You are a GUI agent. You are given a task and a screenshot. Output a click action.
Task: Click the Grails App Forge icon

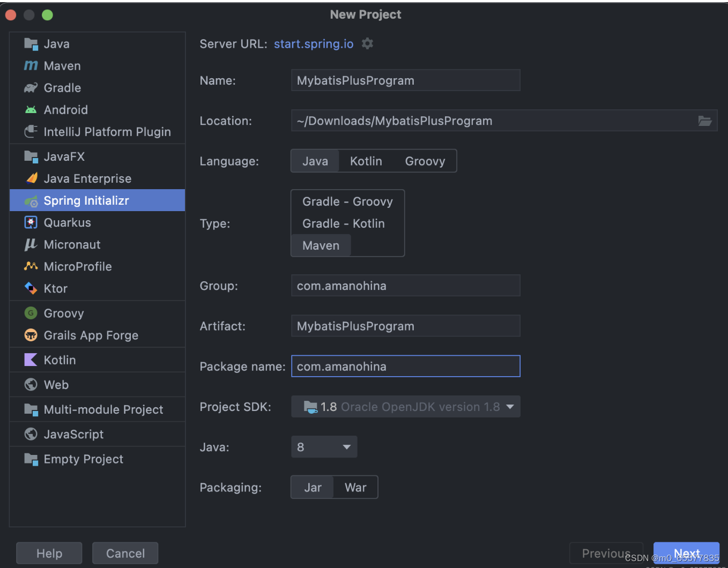pyautogui.click(x=31, y=335)
